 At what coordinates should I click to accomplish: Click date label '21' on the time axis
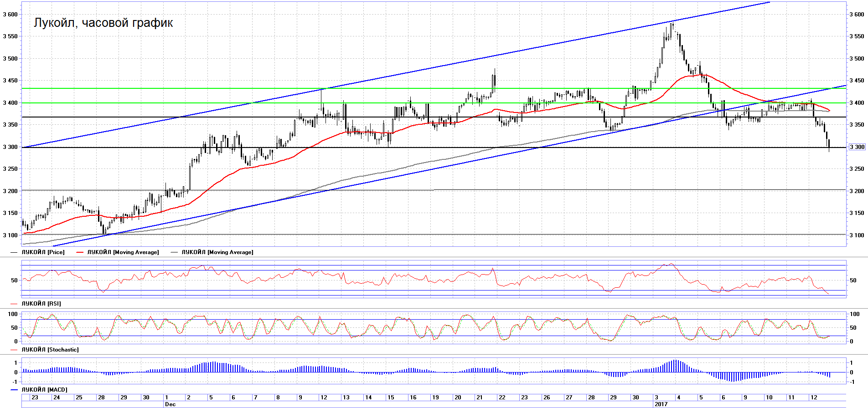(480, 398)
